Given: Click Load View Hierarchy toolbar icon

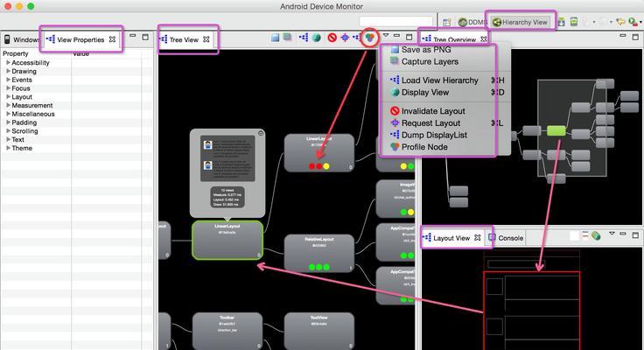Looking at the screenshot, I should pyautogui.click(x=304, y=38).
